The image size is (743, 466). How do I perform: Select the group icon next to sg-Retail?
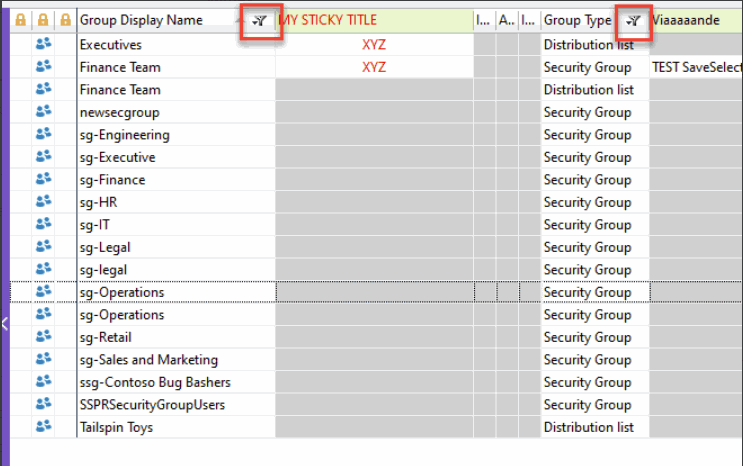coord(43,337)
